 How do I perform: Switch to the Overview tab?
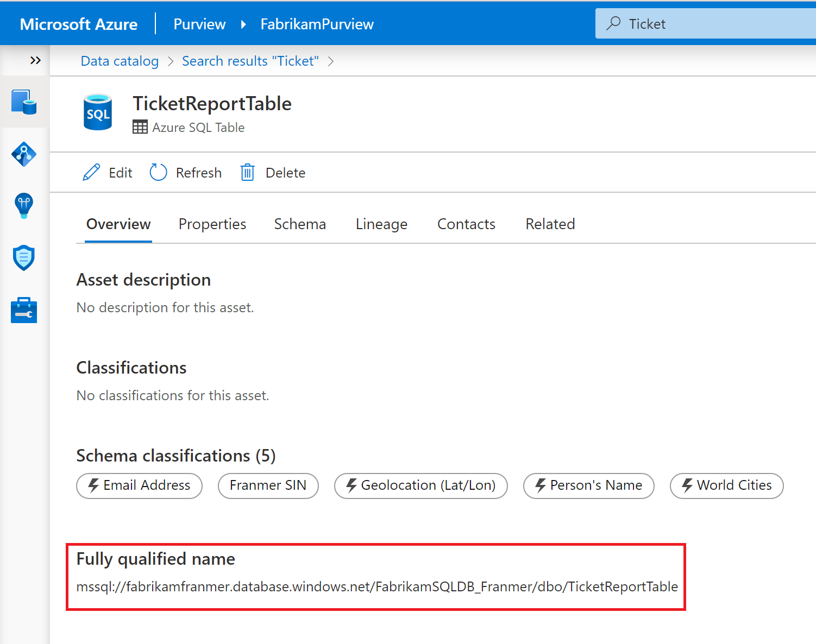[x=118, y=224]
